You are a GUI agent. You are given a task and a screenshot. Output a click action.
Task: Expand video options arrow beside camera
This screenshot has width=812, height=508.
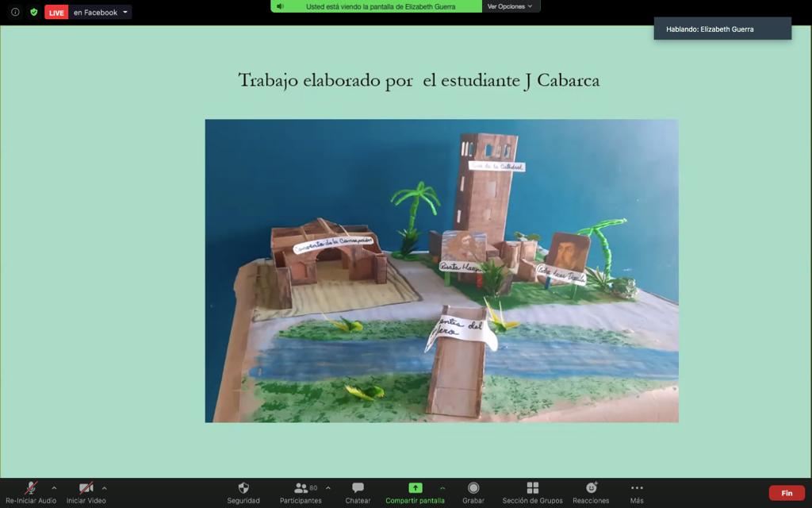pyautogui.click(x=104, y=488)
